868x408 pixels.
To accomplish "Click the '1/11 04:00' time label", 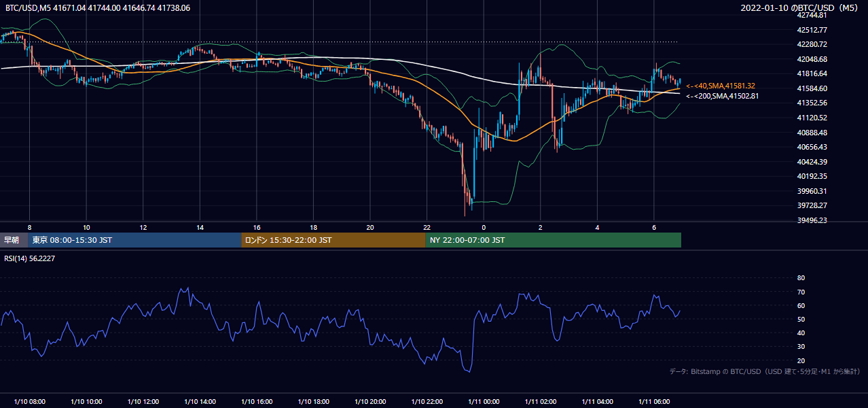I will (x=597, y=402).
